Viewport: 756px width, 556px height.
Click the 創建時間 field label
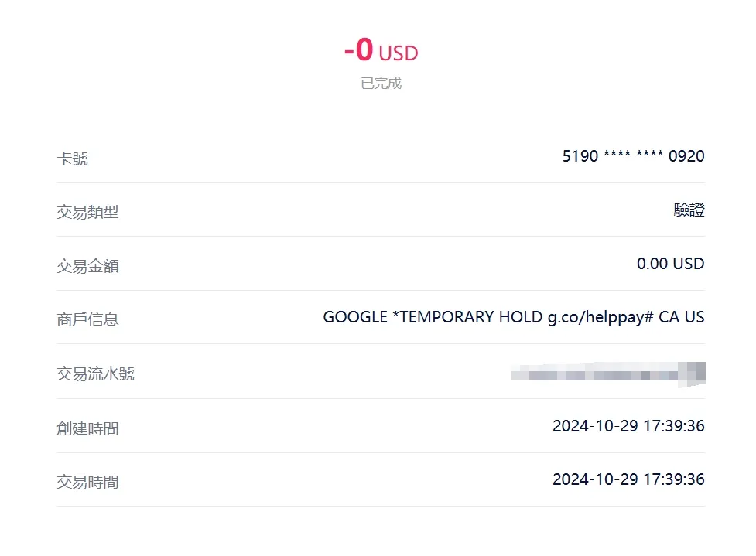87,428
